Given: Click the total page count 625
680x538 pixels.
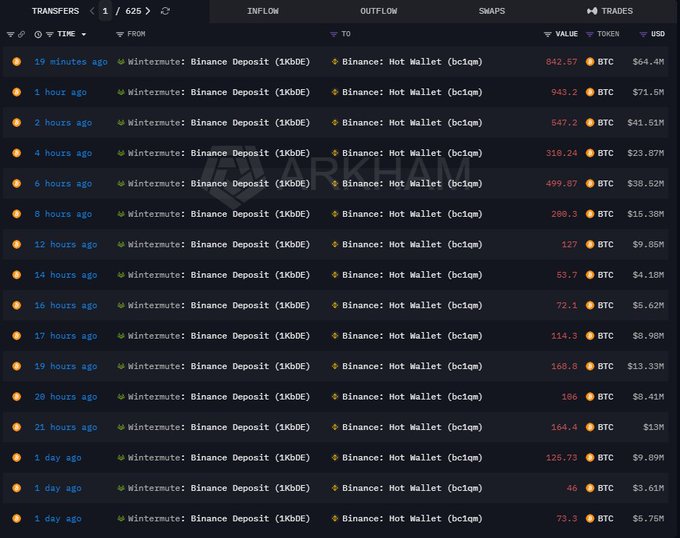Looking at the screenshot, I should click(133, 11).
